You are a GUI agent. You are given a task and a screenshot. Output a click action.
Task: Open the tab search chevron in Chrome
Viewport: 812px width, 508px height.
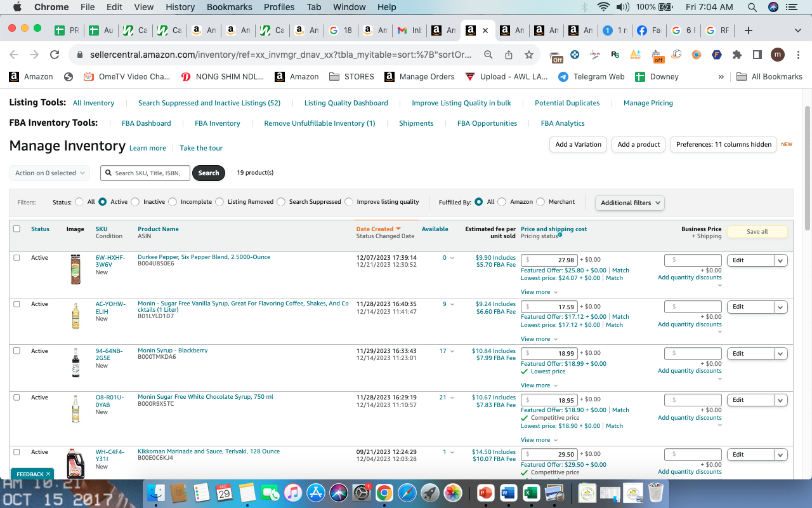tap(798, 30)
